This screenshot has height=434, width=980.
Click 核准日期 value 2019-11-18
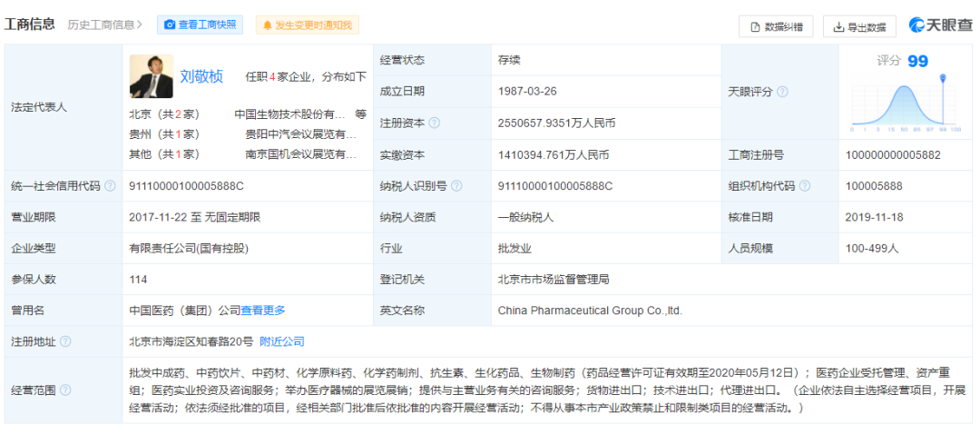tap(874, 217)
